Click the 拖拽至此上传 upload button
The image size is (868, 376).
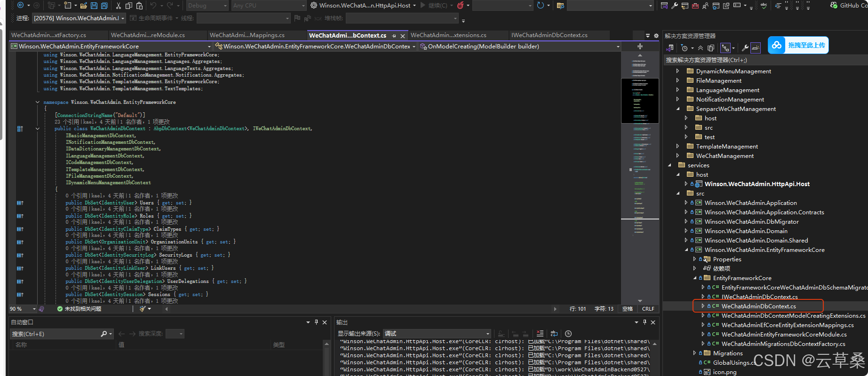[798, 45]
